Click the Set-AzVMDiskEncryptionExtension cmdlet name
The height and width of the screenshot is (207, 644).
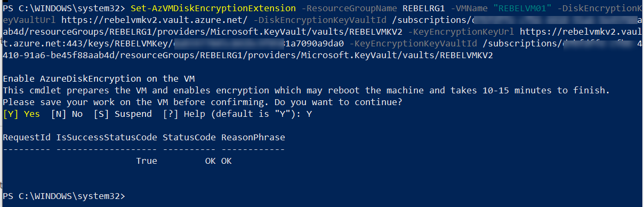(213, 9)
